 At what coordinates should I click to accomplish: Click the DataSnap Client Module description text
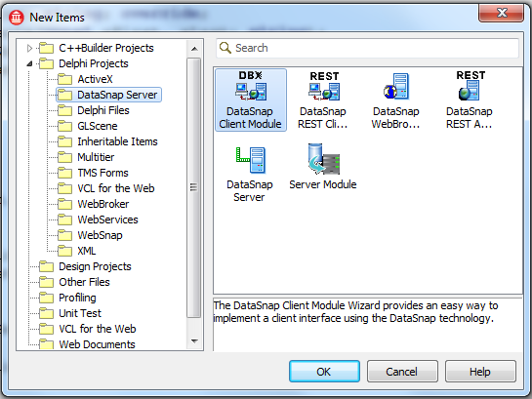355,312
